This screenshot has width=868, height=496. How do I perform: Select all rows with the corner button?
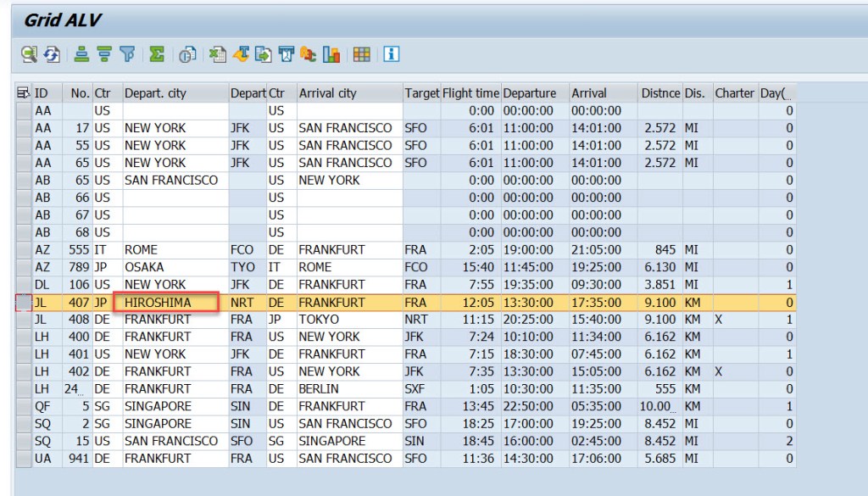[21, 92]
